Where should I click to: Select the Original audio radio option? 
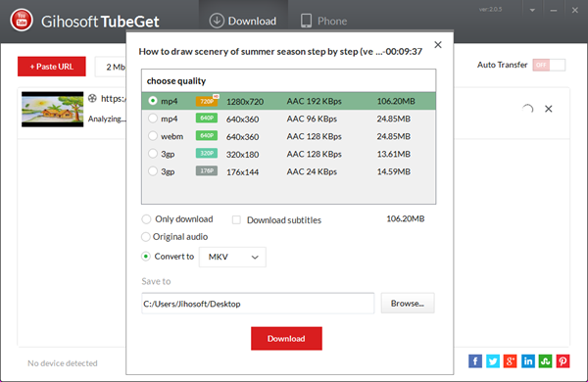pyautogui.click(x=145, y=237)
